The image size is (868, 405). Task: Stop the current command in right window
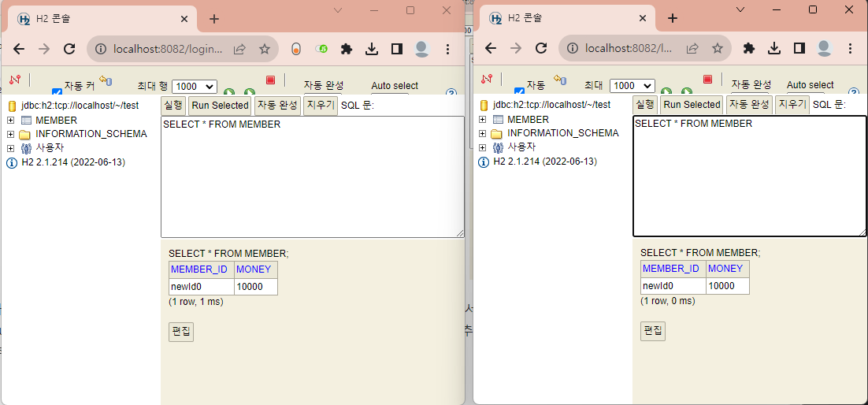pyautogui.click(x=707, y=80)
